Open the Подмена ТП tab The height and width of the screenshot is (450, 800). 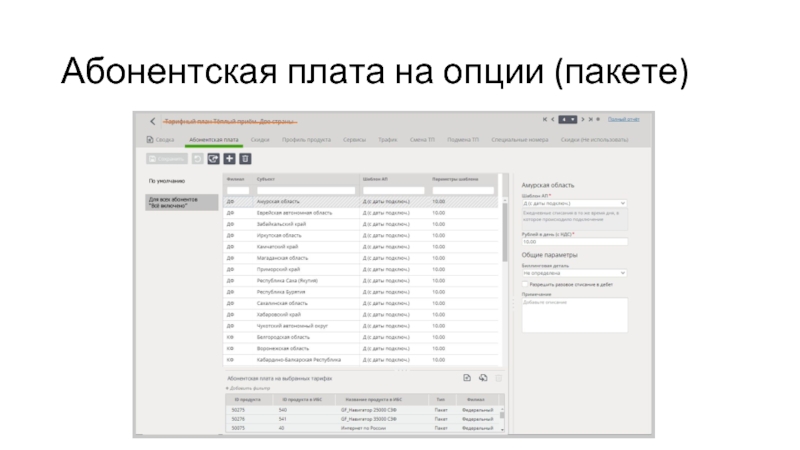pyautogui.click(x=463, y=140)
